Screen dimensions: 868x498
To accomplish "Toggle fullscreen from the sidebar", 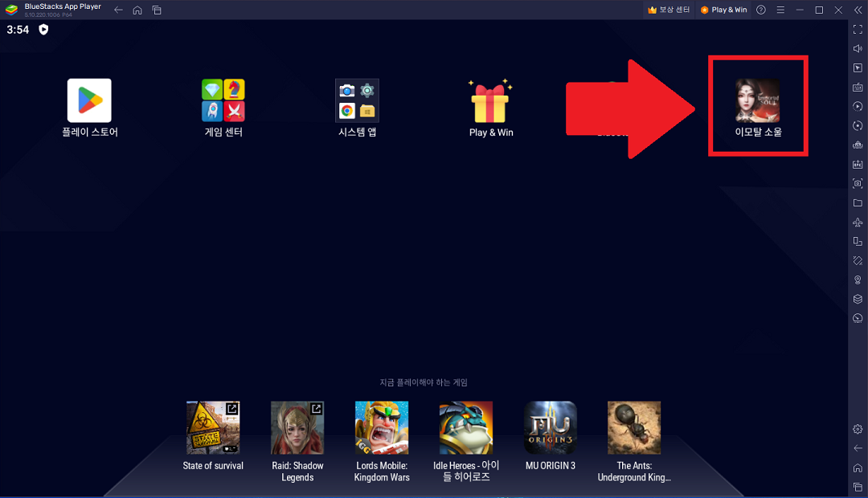I will [x=858, y=30].
